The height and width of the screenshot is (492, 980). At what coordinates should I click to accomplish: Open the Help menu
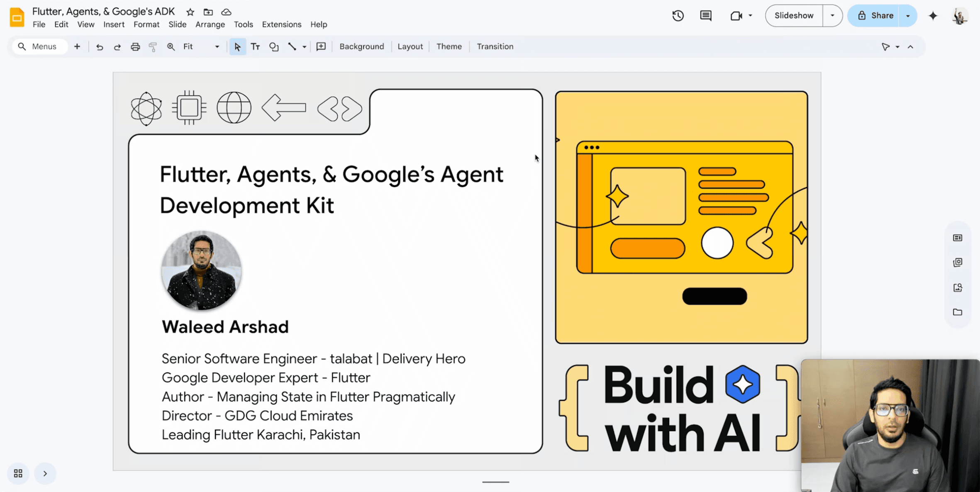319,24
